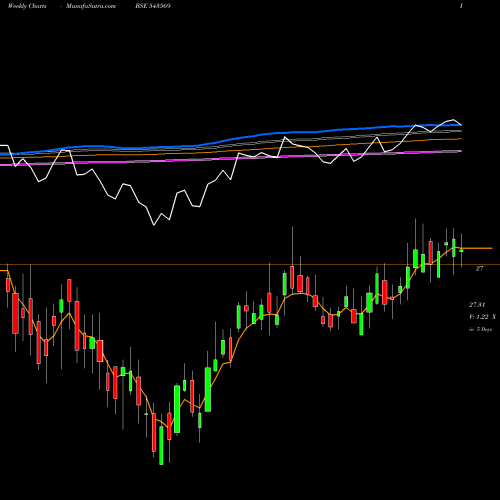
Task: Click the lowest green candlestick at chart bottom
Action: (x=161, y=445)
